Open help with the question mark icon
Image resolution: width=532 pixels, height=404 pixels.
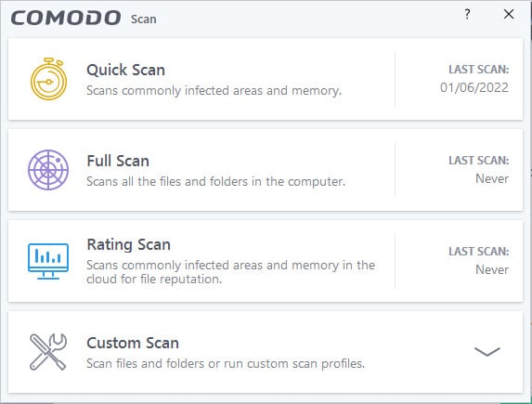pyautogui.click(x=467, y=14)
